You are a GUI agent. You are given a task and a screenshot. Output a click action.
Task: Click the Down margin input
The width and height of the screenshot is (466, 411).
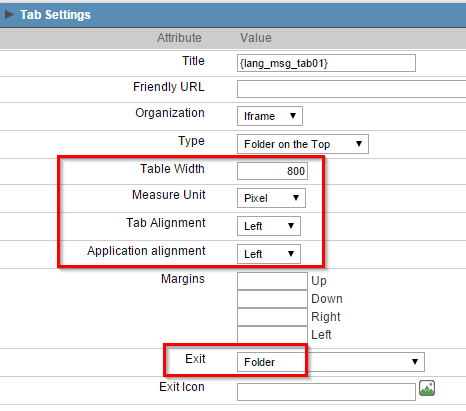click(272, 299)
